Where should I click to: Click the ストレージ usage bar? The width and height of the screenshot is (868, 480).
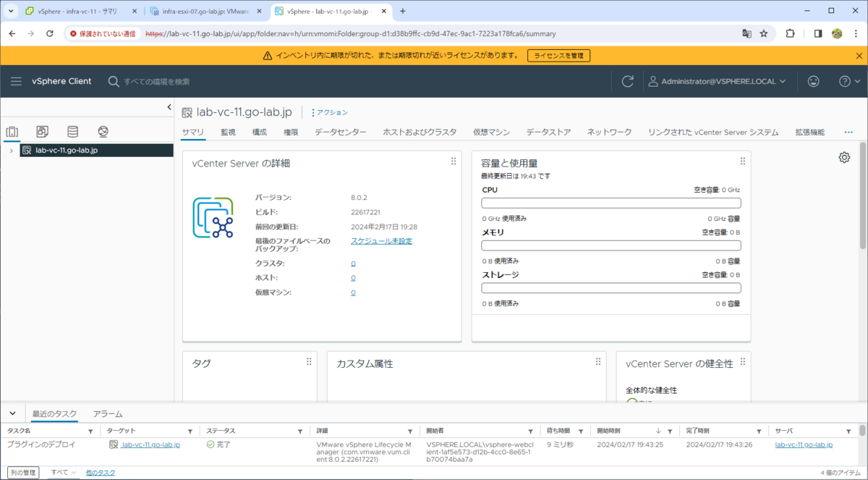coord(611,288)
